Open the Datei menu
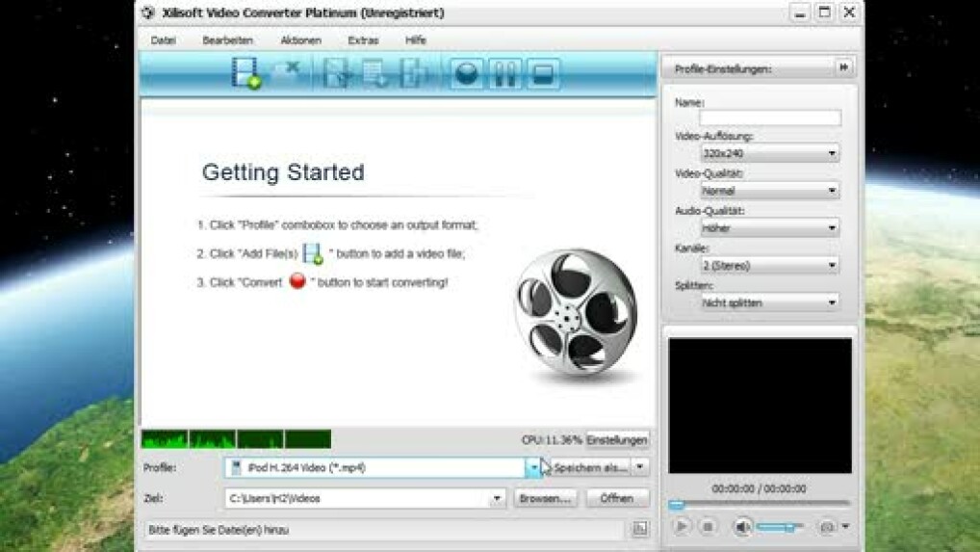The width and height of the screenshot is (980, 552). tap(164, 40)
